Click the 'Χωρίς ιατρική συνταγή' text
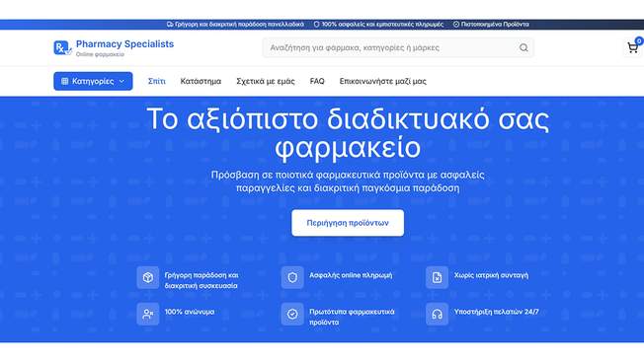644x362 pixels. [491, 275]
